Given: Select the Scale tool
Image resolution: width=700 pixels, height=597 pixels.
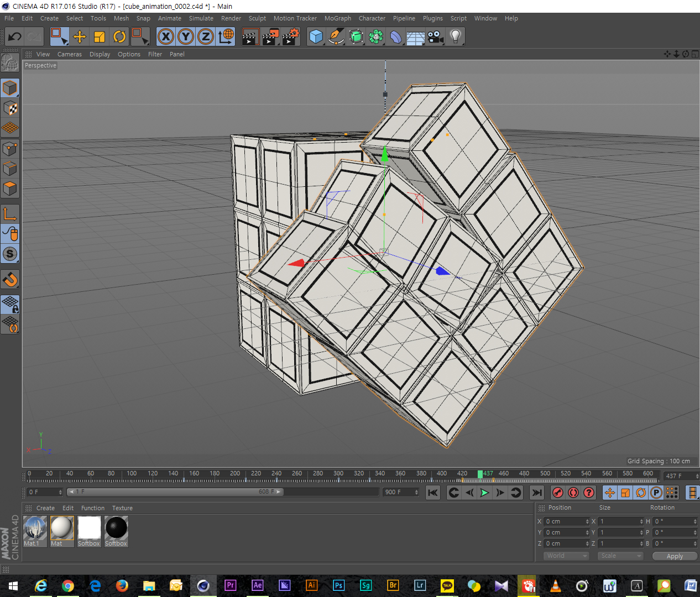Looking at the screenshot, I should pyautogui.click(x=100, y=37).
